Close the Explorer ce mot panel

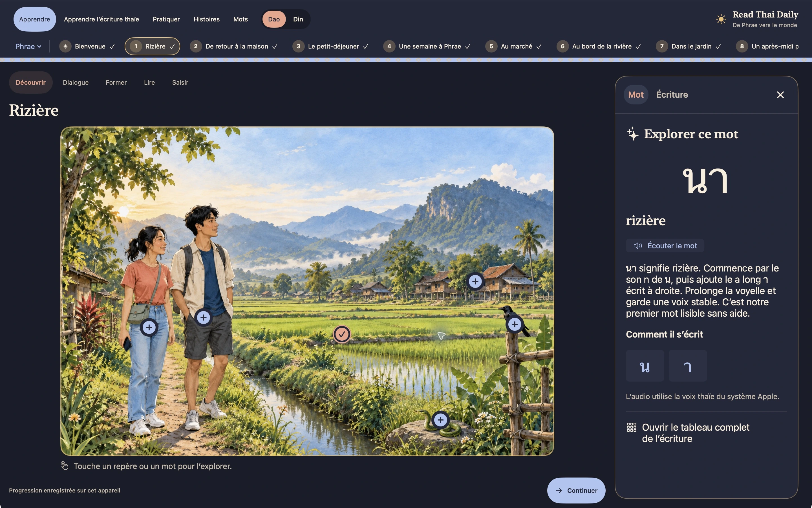[x=780, y=95]
